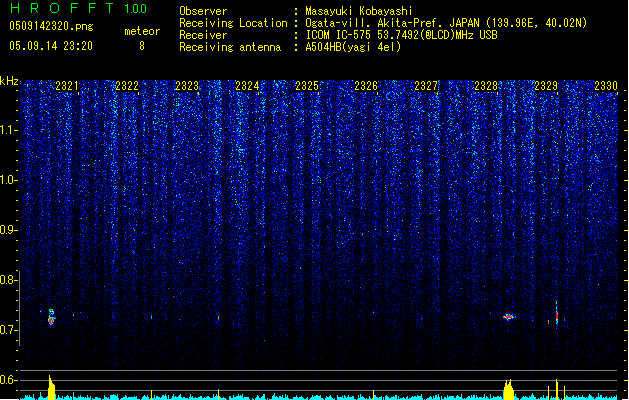Click the 0.8 kHz axis label

coord(9,280)
